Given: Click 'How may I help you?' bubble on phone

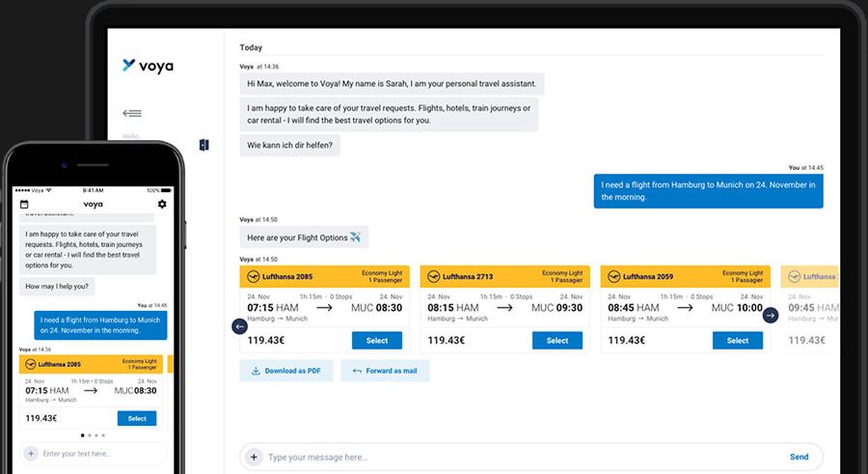Looking at the screenshot, I should pos(57,287).
